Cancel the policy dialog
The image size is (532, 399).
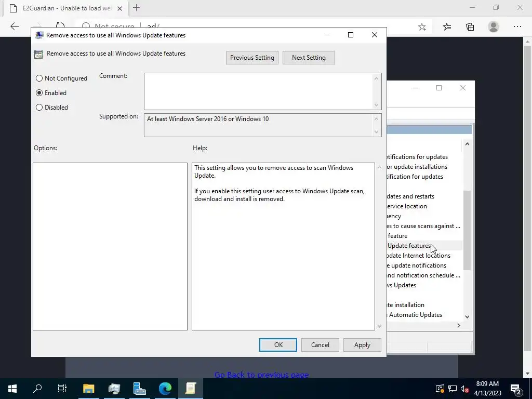pos(320,345)
